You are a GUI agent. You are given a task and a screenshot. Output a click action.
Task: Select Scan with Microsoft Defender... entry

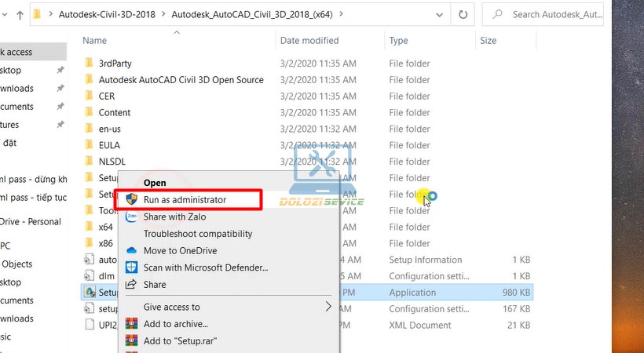206,267
